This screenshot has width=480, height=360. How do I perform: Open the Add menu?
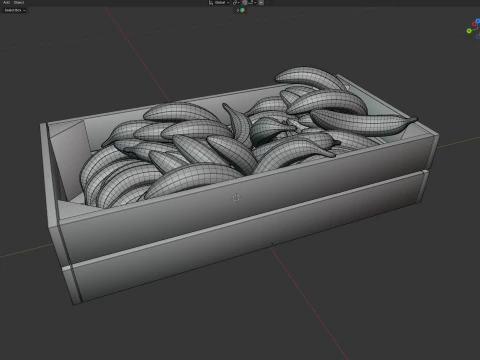click(6, 2)
